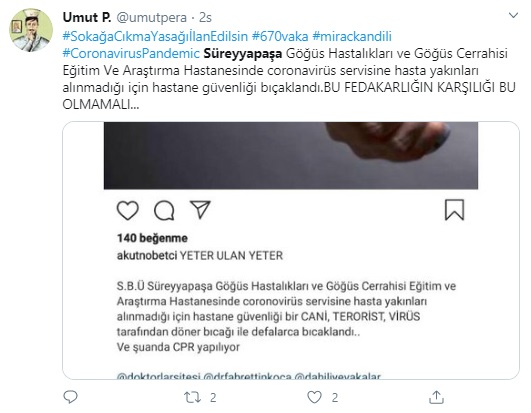Open the #670vaka hashtag
531x413 pixels.
pyautogui.click(x=280, y=36)
